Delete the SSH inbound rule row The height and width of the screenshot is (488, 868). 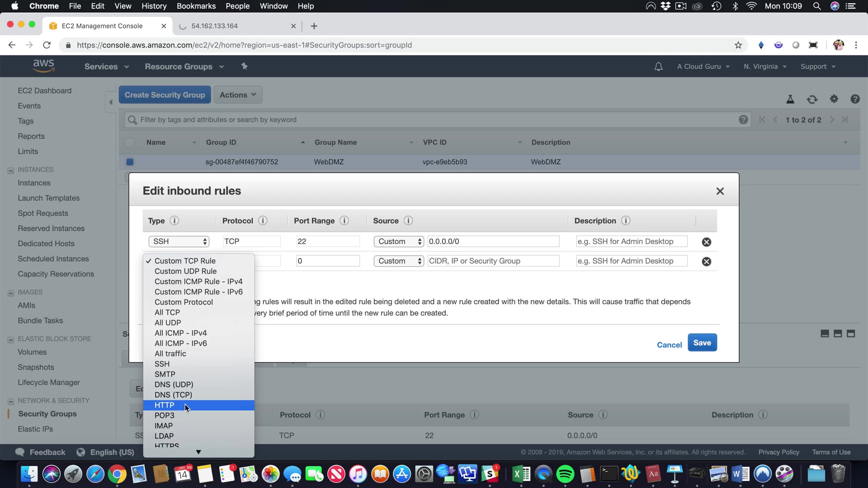pos(706,242)
